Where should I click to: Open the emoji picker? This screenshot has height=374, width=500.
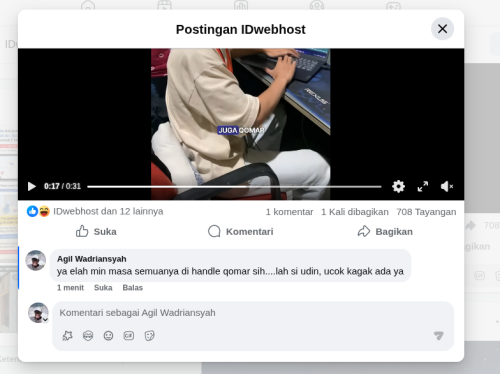(x=108, y=336)
